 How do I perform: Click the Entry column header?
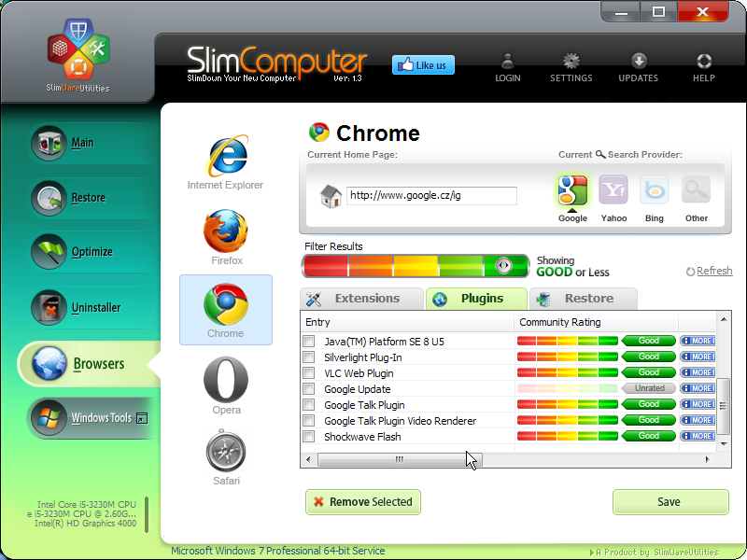[407, 322]
